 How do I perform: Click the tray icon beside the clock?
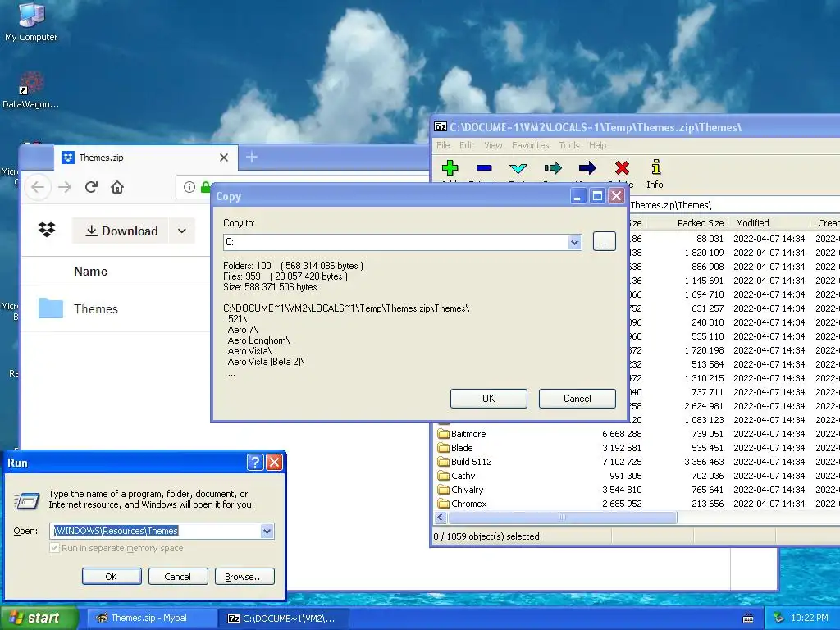[779, 618]
